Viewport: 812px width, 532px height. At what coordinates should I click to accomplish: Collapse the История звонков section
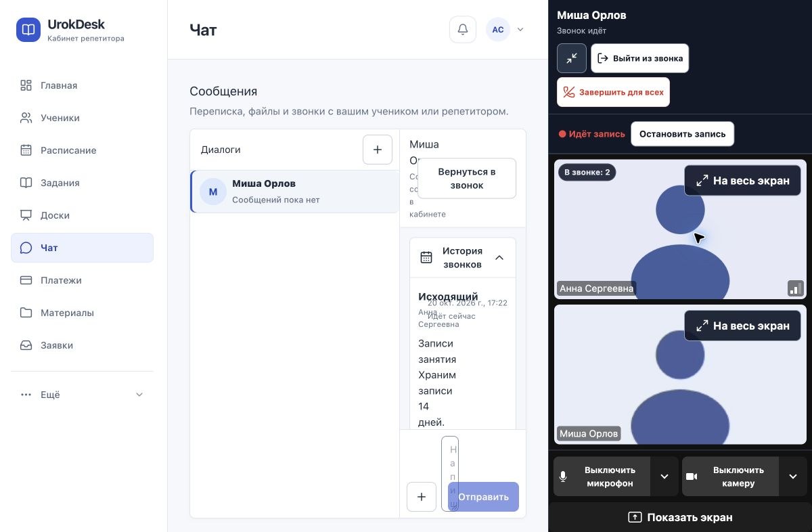point(463,258)
